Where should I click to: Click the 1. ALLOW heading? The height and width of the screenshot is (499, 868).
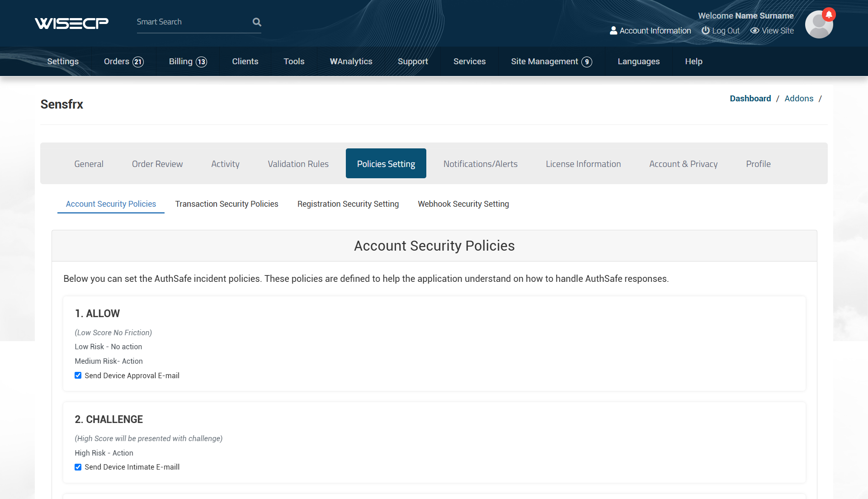[97, 314]
